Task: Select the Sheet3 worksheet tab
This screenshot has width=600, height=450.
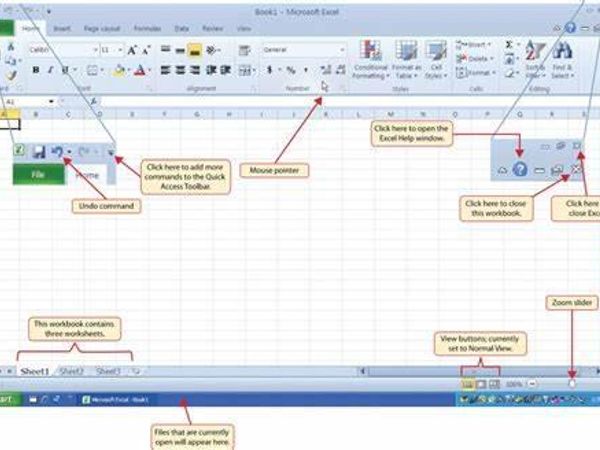Action: (x=108, y=371)
